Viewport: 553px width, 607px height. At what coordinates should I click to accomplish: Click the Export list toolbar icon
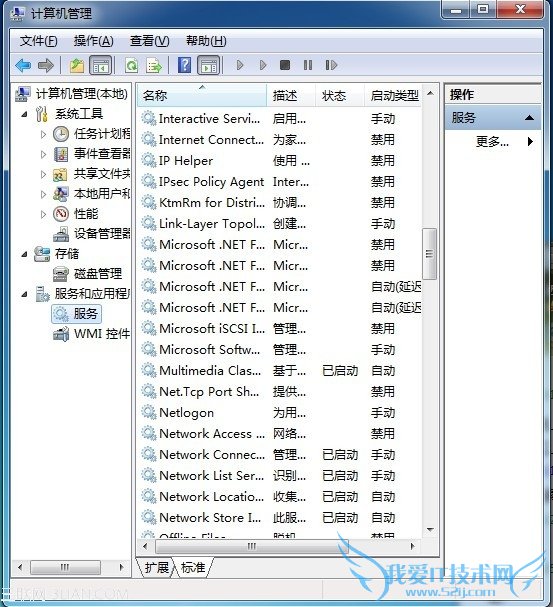154,65
